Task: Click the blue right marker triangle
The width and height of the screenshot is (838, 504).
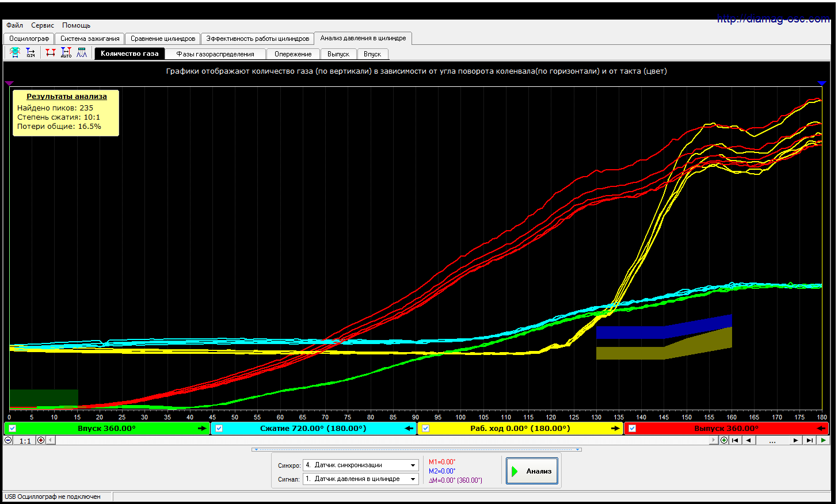Action: click(x=822, y=83)
